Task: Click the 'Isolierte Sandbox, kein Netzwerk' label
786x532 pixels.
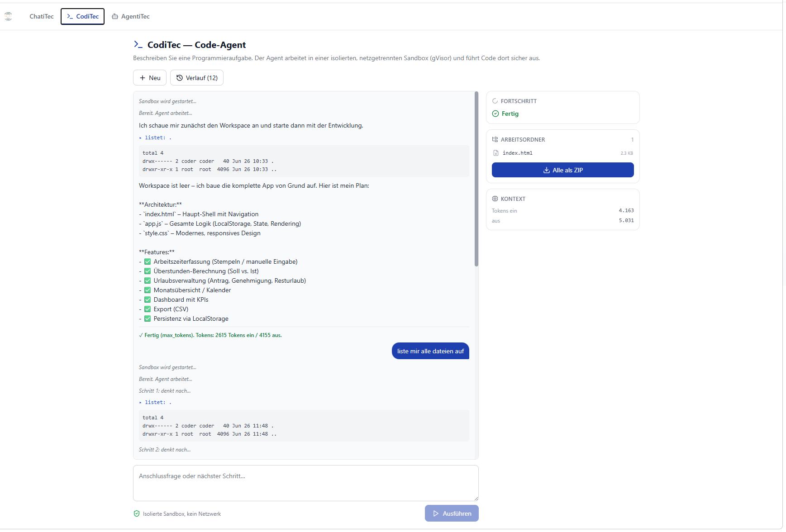Action: [x=182, y=514]
